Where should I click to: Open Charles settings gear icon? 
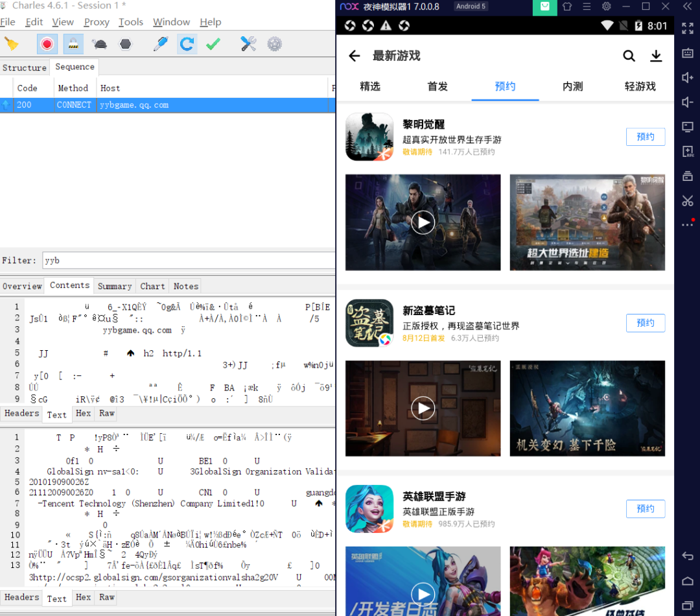coord(275,44)
